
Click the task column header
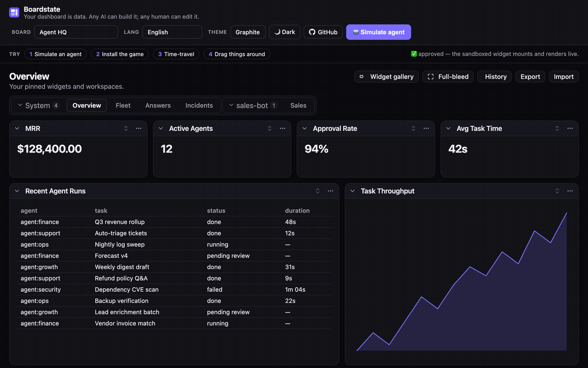pyautogui.click(x=101, y=210)
